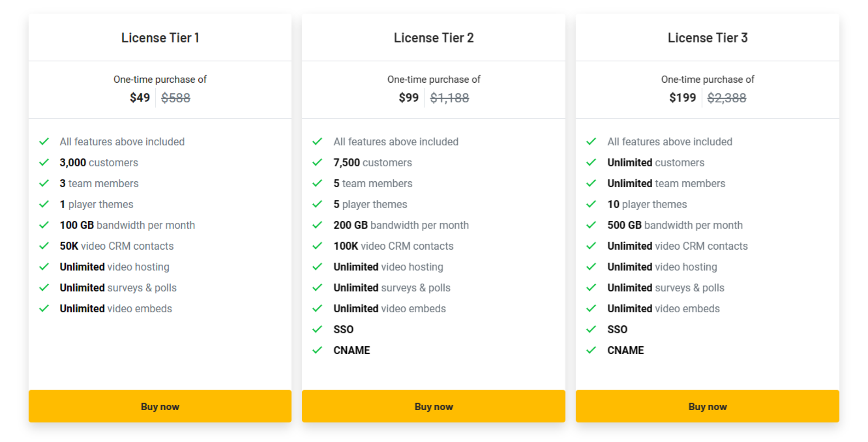
Task: Click the $49 price in Tier 1
Action: click(x=140, y=98)
